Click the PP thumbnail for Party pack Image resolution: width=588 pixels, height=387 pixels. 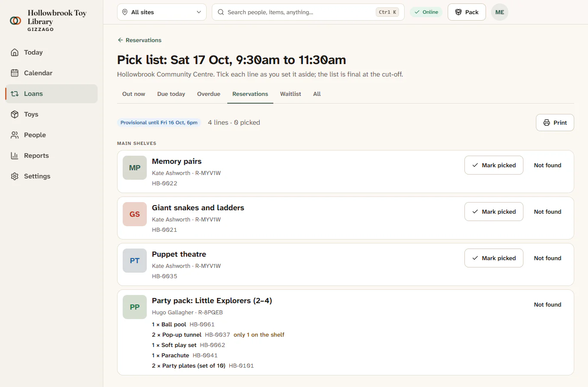click(135, 307)
